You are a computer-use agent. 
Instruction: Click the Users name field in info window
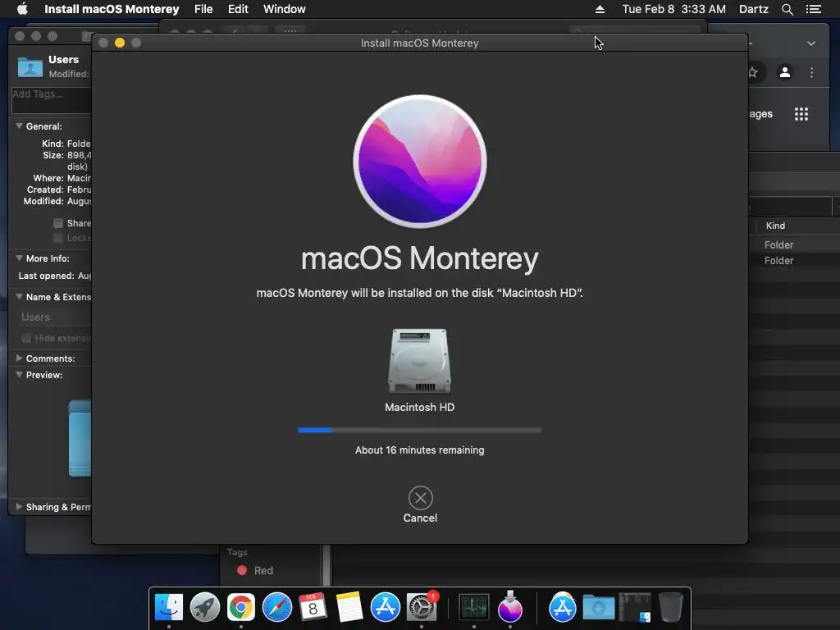tap(53, 317)
